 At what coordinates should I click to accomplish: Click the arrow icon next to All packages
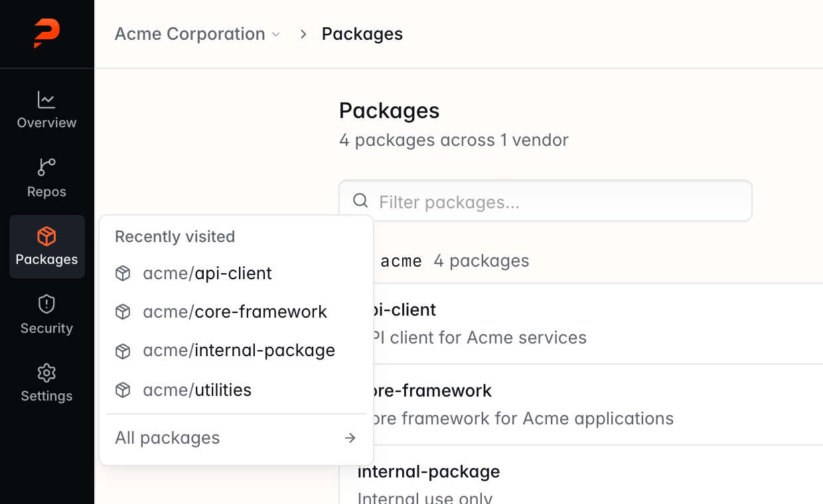tap(350, 438)
